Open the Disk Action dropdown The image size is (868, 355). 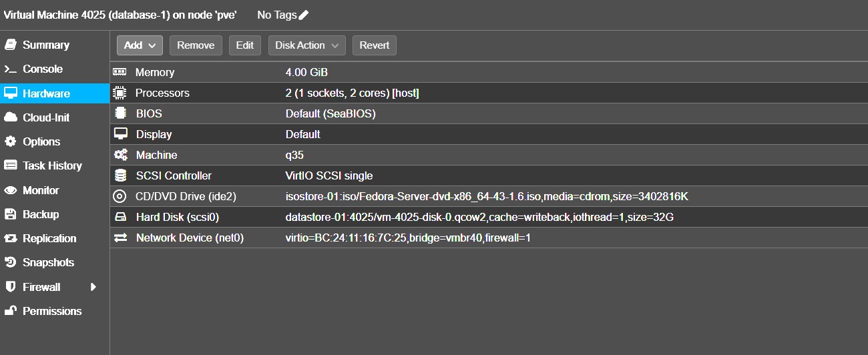tap(307, 45)
